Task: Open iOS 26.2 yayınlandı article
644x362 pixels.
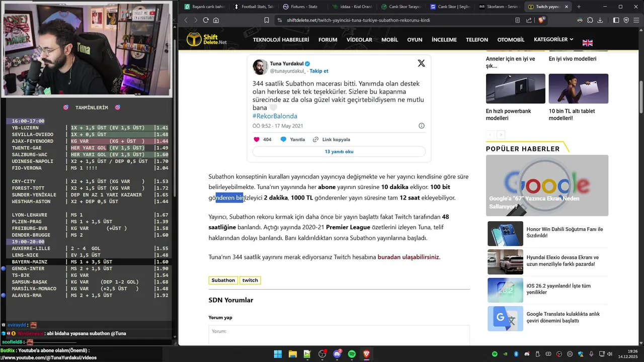Action: coord(558,289)
